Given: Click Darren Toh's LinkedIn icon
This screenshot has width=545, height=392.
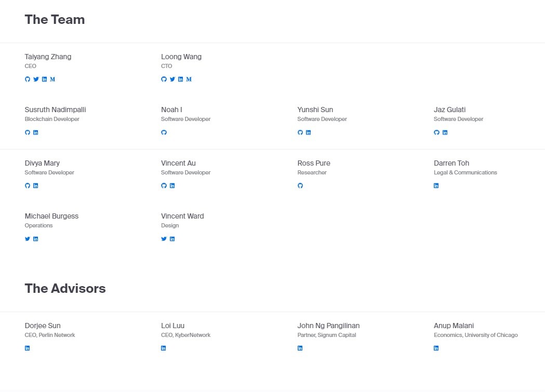Looking at the screenshot, I should [436, 186].
